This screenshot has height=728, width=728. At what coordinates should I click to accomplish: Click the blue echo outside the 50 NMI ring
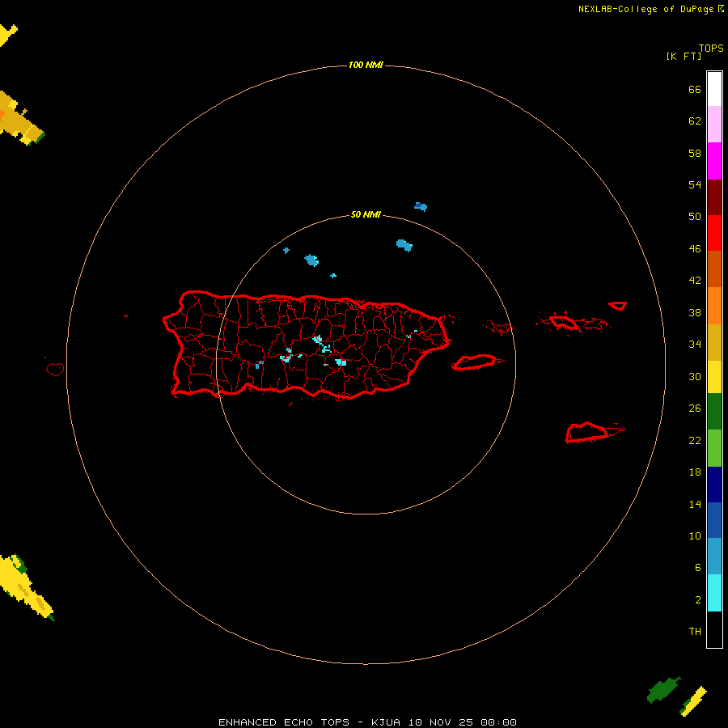coord(421,206)
